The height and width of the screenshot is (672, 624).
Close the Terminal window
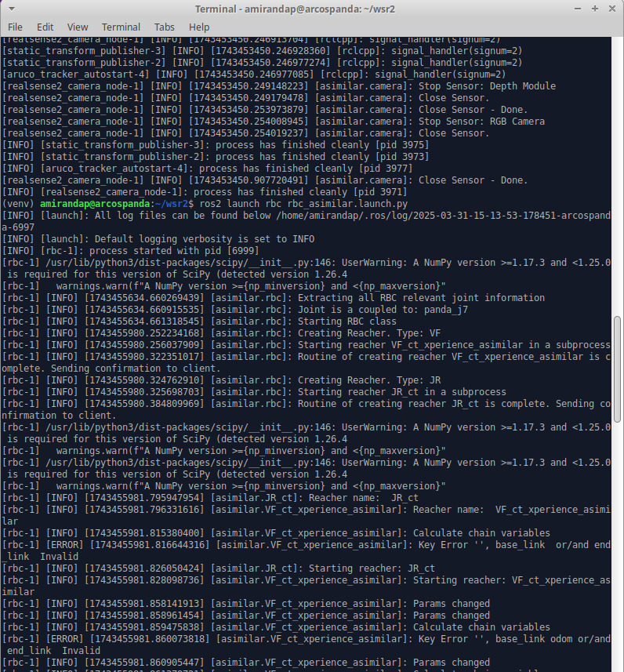pos(613,9)
